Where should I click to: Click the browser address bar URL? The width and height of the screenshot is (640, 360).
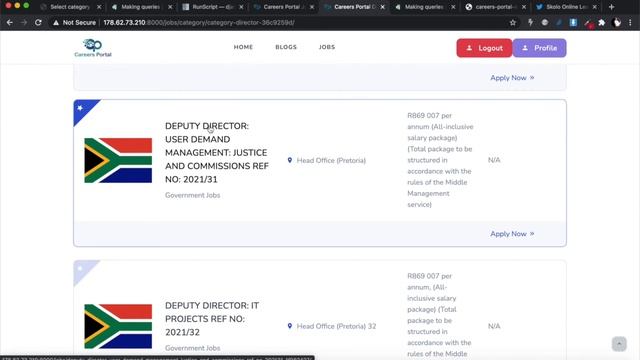coord(199,22)
